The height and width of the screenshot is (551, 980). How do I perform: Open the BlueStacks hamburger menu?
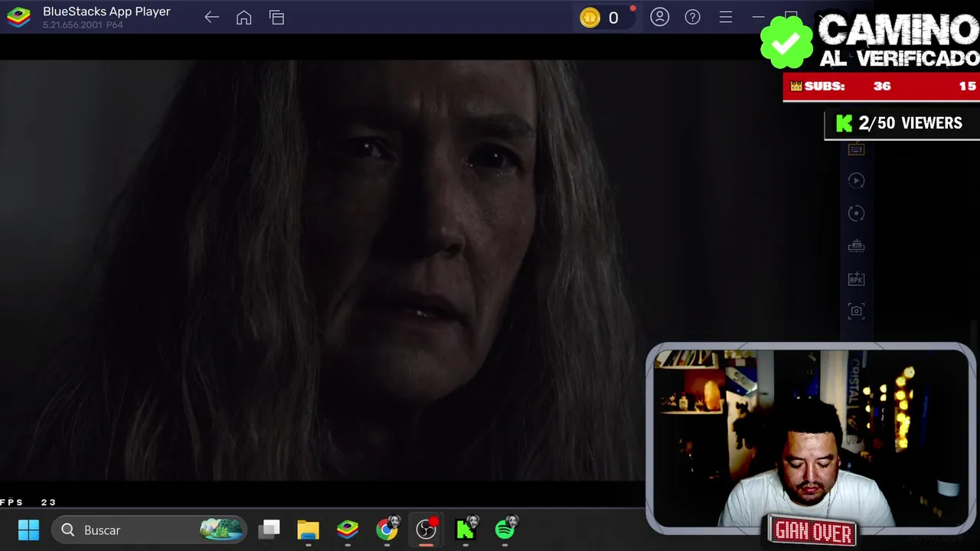[725, 17]
